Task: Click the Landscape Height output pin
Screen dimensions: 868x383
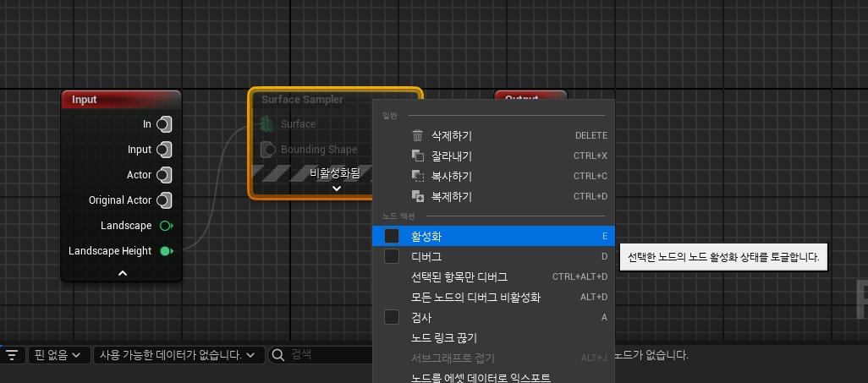Action: tap(166, 251)
